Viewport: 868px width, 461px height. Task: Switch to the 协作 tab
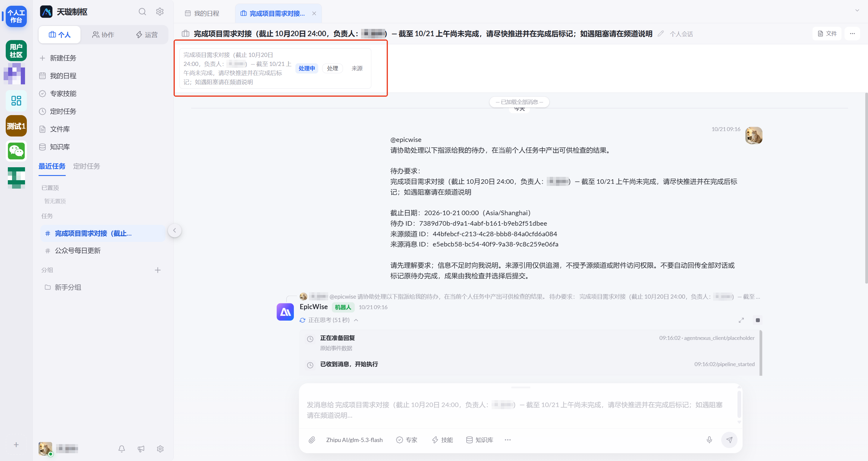[103, 35]
